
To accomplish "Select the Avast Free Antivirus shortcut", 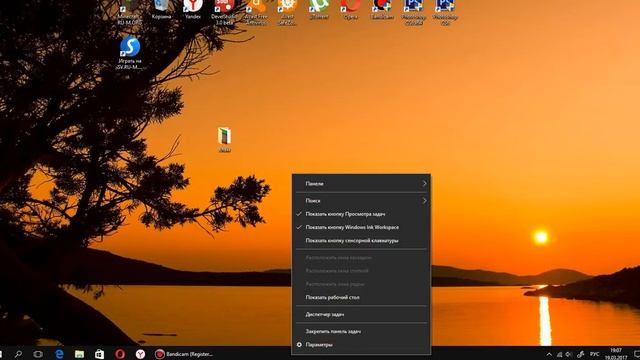I will [256, 11].
